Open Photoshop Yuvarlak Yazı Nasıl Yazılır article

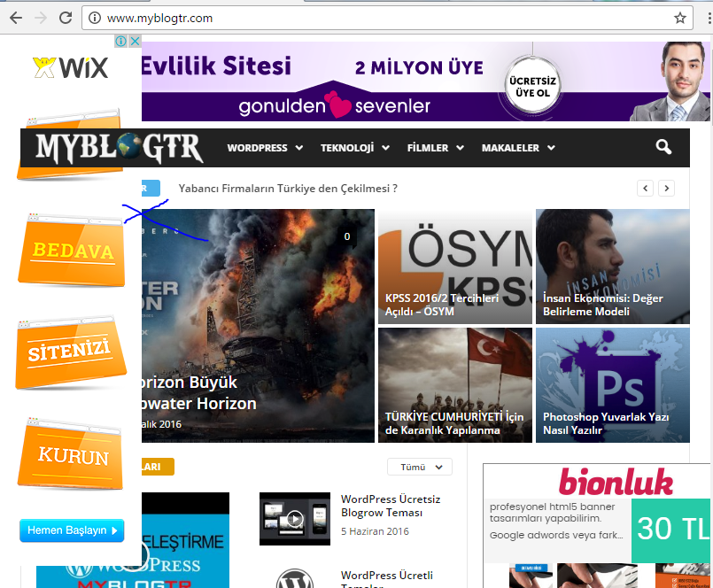click(613, 385)
